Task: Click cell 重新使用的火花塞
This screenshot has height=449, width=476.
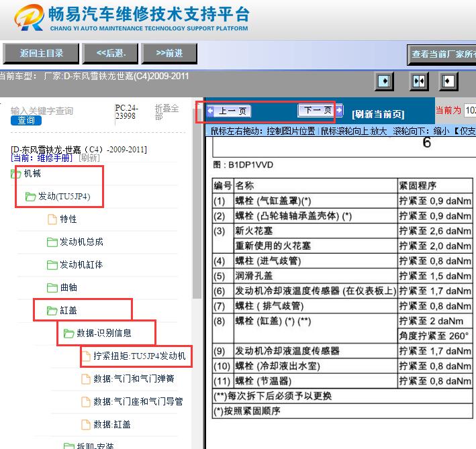Action: (316, 246)
